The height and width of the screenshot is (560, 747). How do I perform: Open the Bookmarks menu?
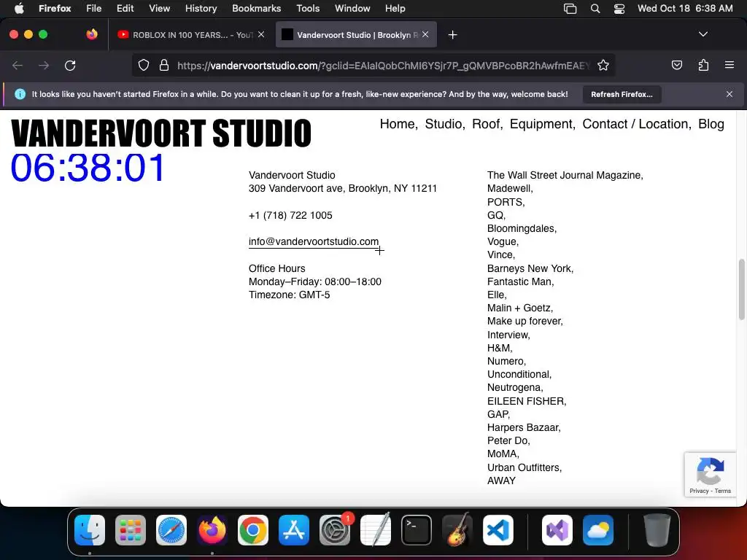pos(256,8)
